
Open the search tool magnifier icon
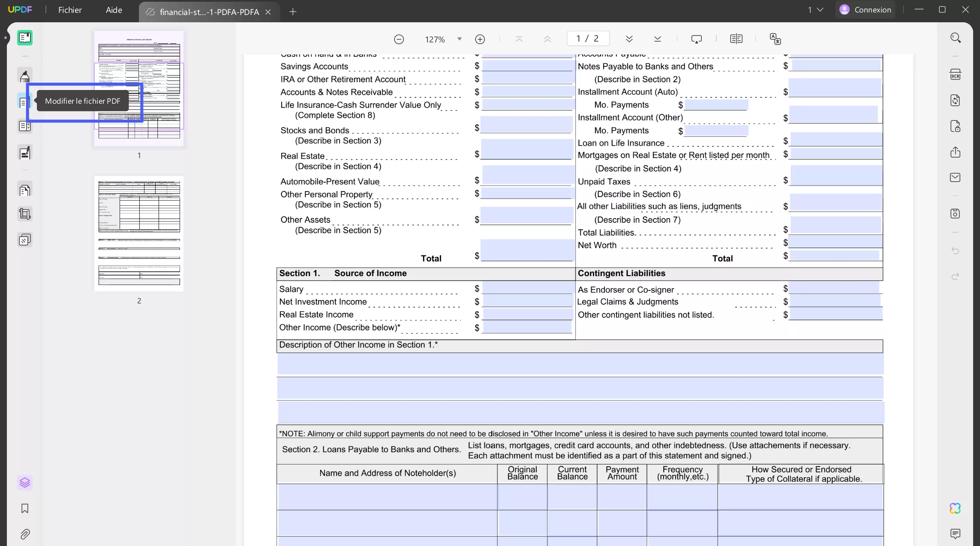955,38
